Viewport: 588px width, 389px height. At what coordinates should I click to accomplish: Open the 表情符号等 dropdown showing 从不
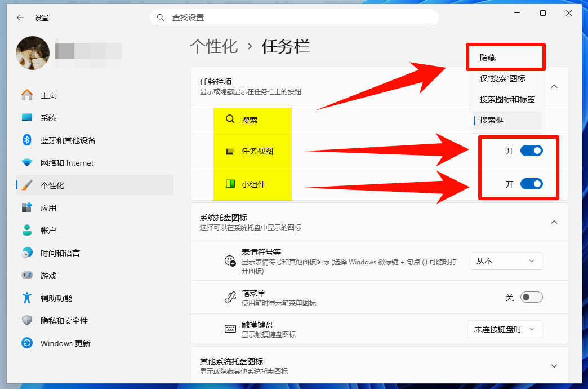point(506,261)
